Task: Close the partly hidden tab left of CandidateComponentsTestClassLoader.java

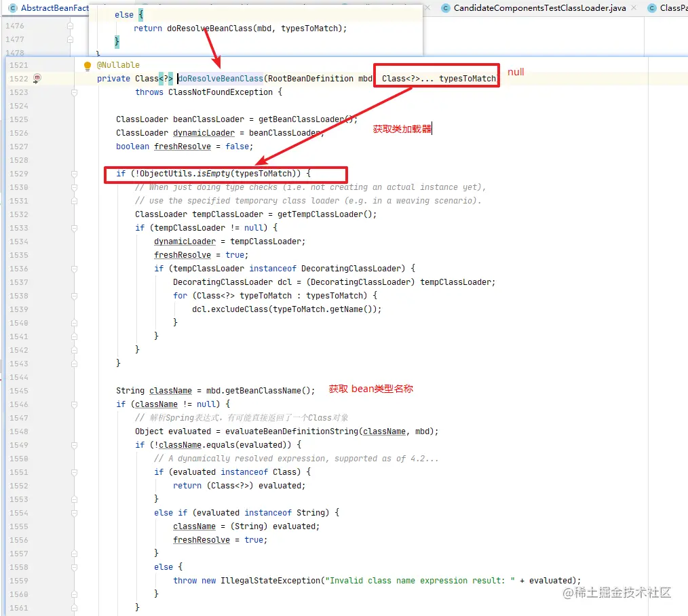Action: click(x=428, y=8)
